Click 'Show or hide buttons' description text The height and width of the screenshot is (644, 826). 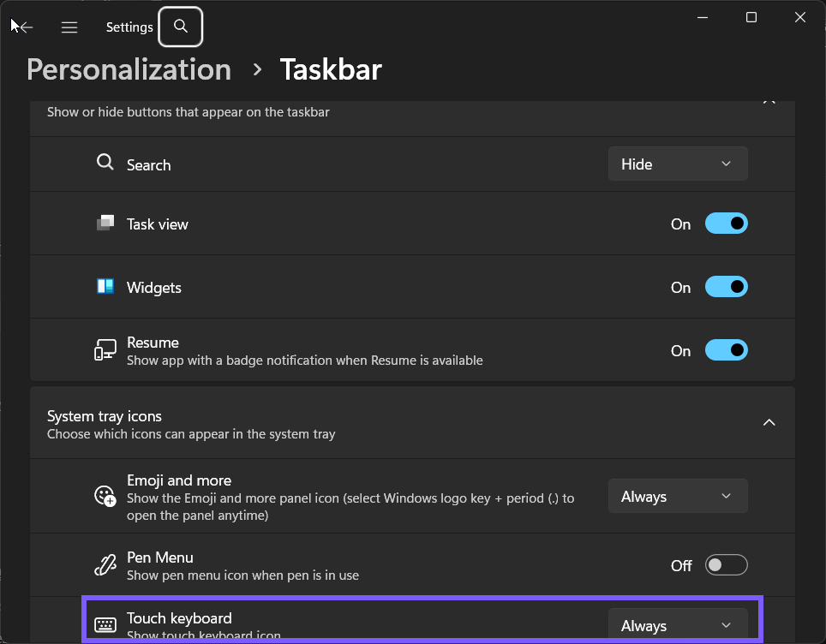point(188,112)
